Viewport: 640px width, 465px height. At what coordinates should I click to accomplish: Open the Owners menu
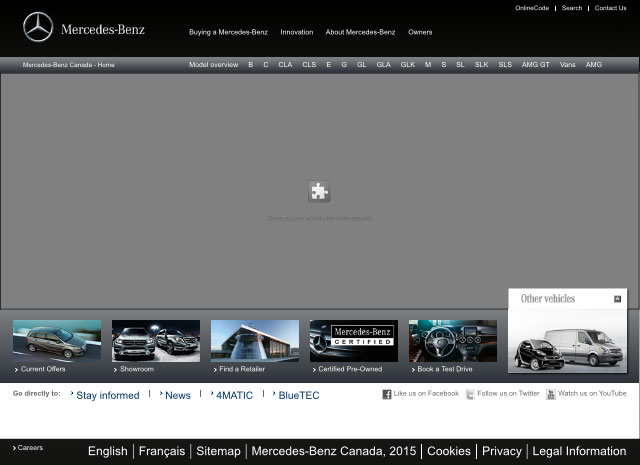(x=420, y=32)
